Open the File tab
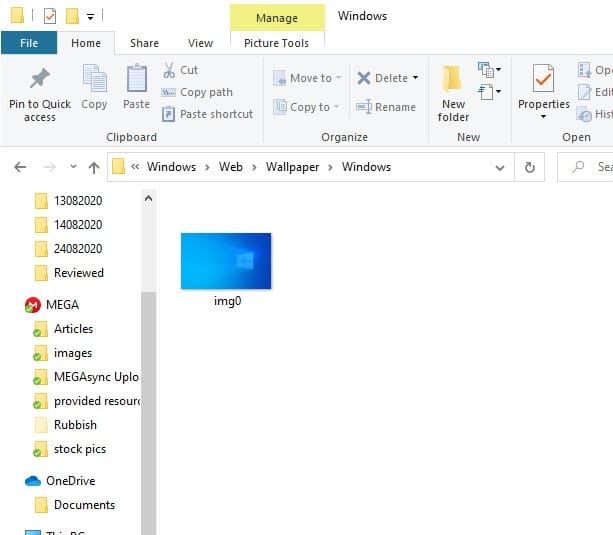The height and width of the screenshot is (535, 613). point(29,43)
